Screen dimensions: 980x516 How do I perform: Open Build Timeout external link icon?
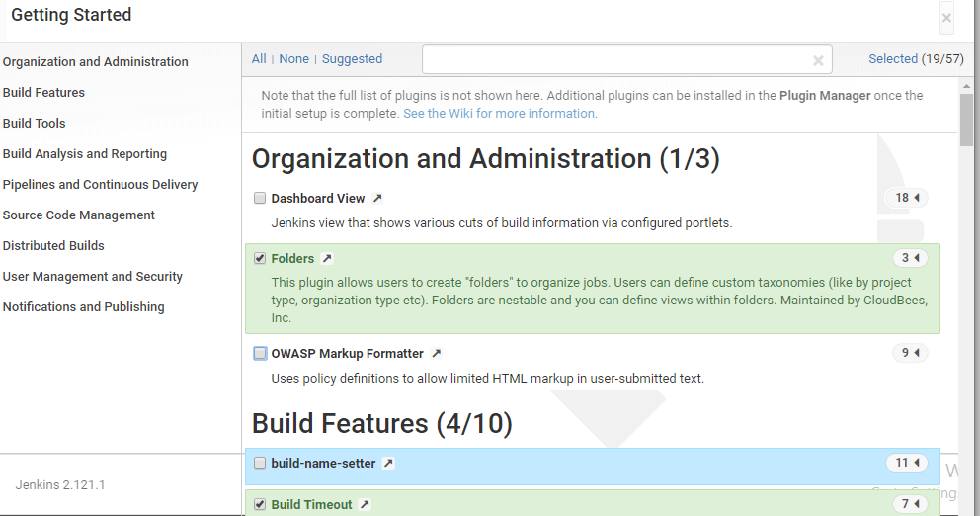[365, 505]
